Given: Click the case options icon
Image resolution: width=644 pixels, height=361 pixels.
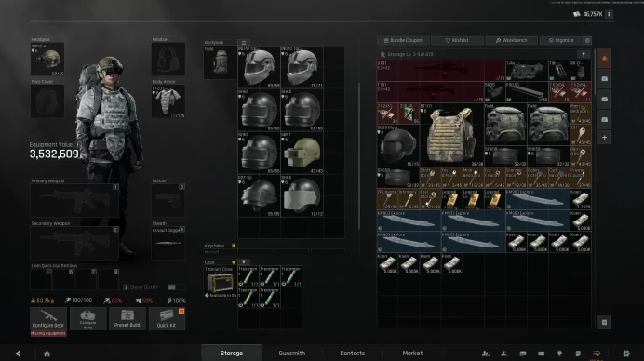Looking at the screenshot, I should point(244,262).
